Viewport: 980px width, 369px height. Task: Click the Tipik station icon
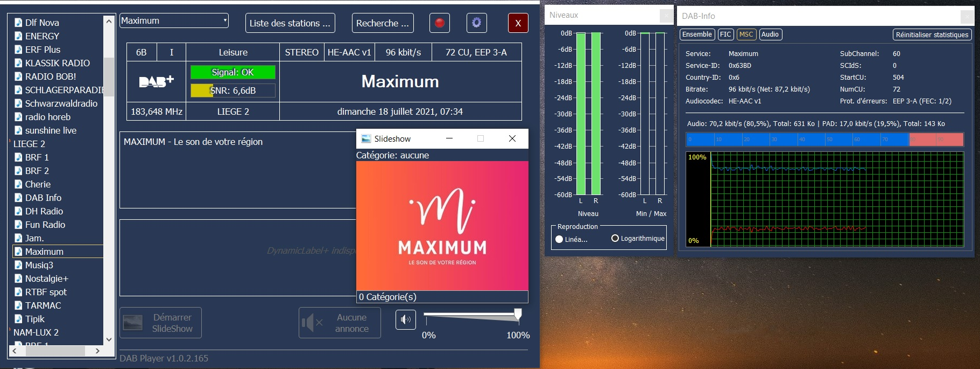(x=18, y=319)
